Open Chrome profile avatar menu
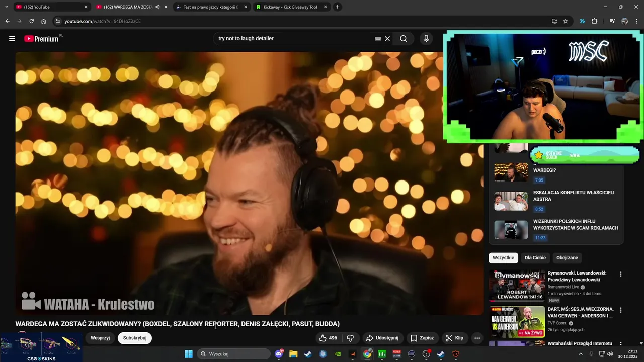This screenshot has height=362, width=644. pos(624,21)
